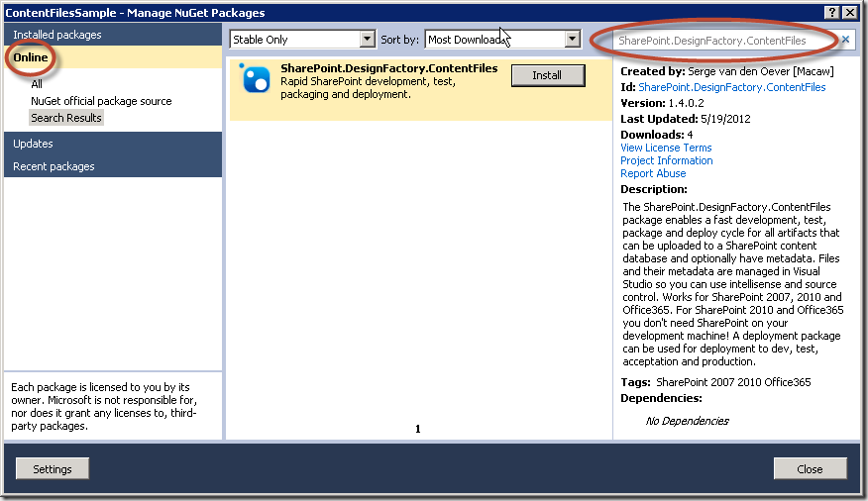This screenshot has width=868, height=501.
Task: Clear the search box with the X icon
Action: 845,40
